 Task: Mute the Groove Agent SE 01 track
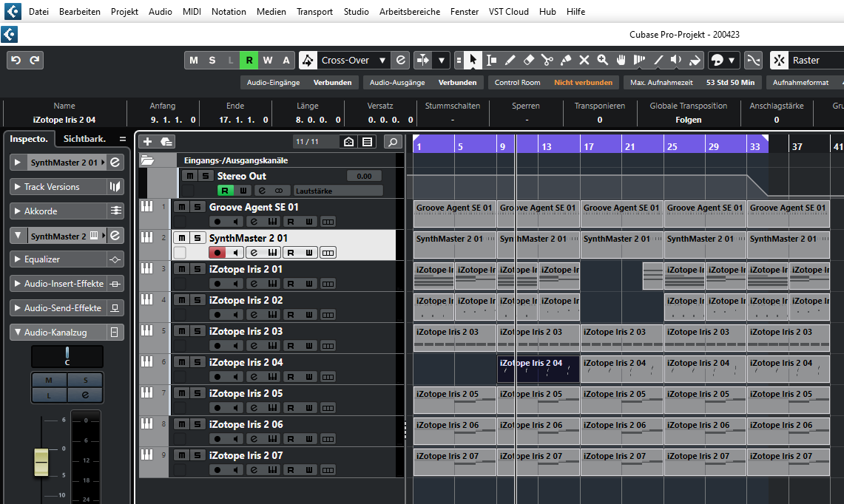[x=181, y=207]
